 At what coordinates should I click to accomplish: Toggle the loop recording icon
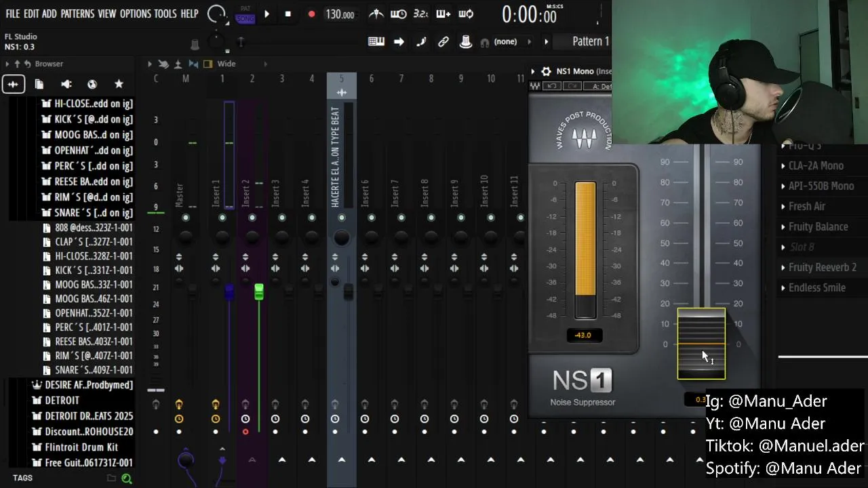pyautogui.click(x=466, y=14)
